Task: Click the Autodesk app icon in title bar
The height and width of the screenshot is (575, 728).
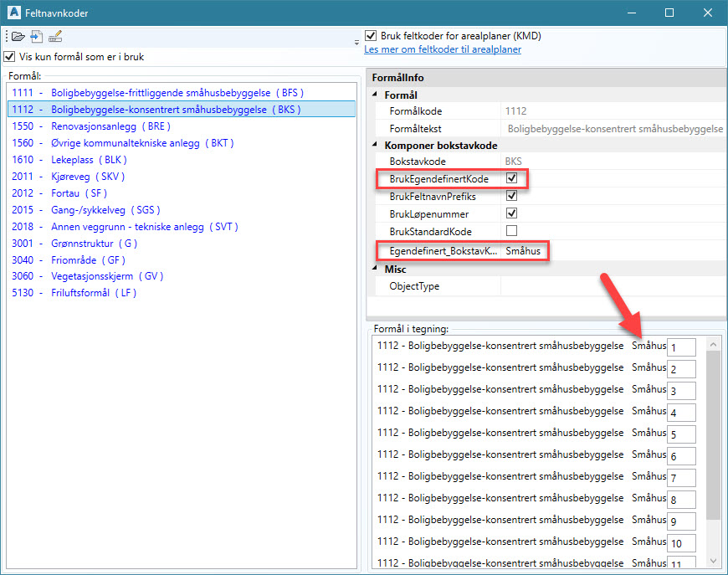Action: coord(14,13)
